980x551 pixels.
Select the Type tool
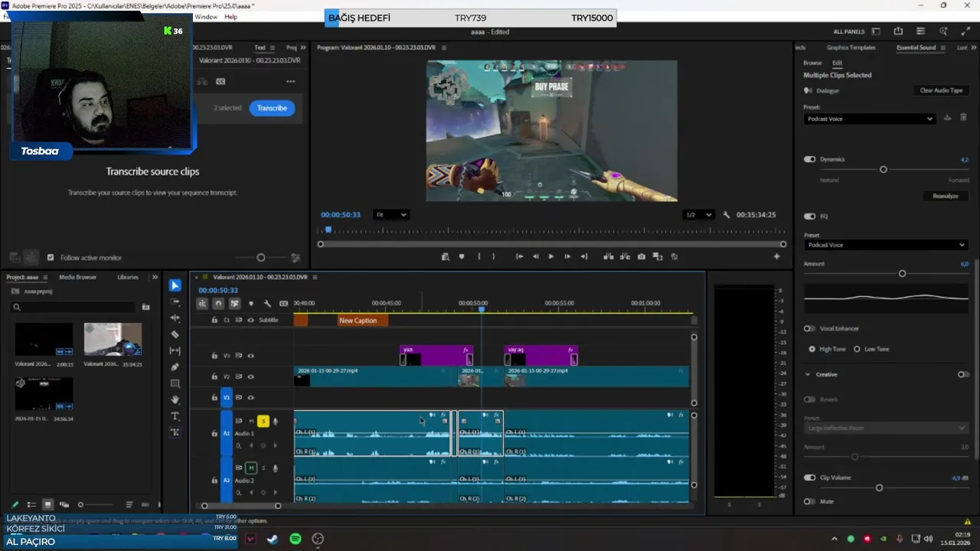click(x=175, y=416)
